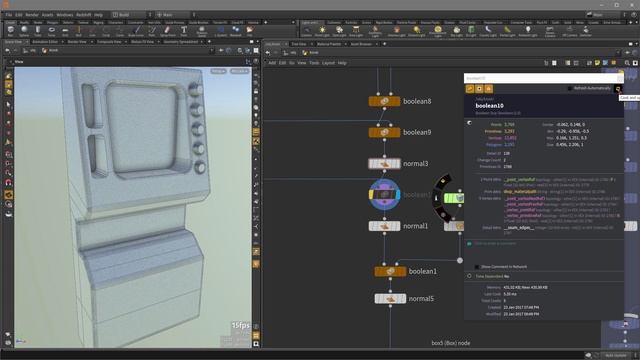Click first orange button in info window toolbar
640x360 pixels.
[x=470, y=89]
